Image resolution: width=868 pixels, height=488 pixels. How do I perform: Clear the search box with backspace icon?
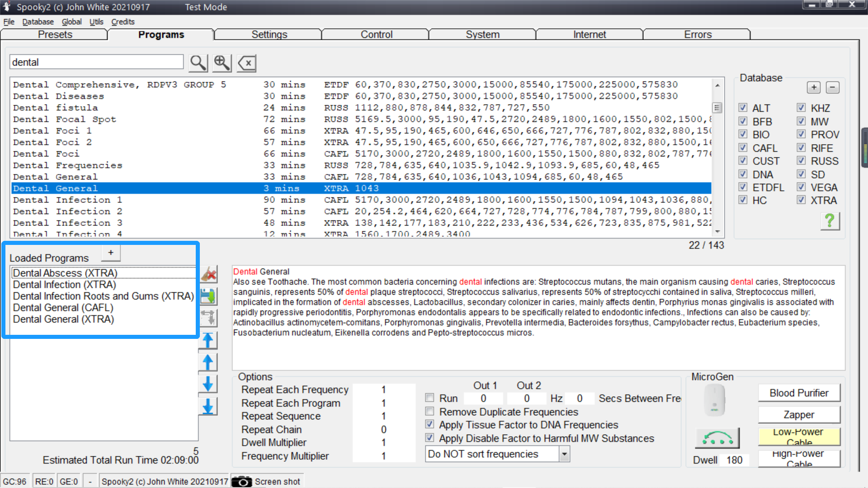(247, 63)
